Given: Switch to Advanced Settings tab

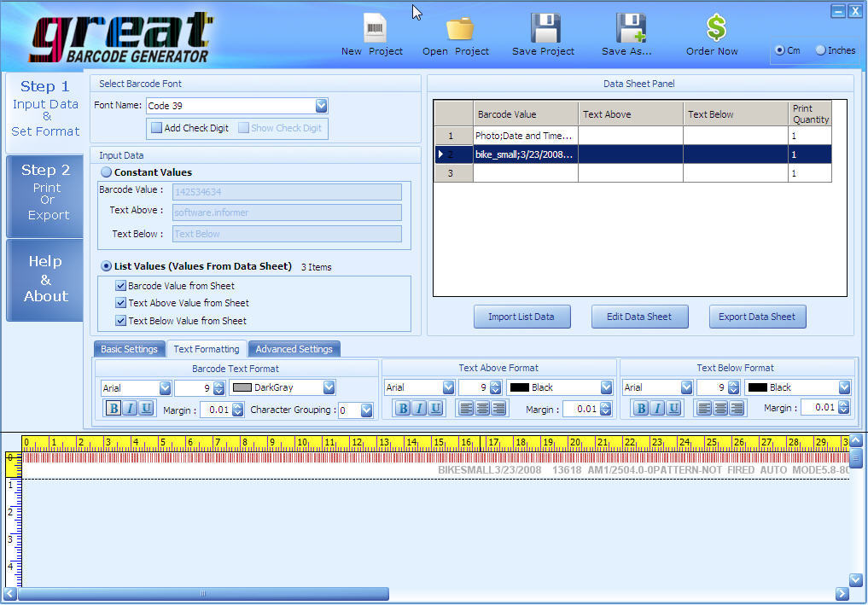Looking at the screenshot, I should point(294,349).
